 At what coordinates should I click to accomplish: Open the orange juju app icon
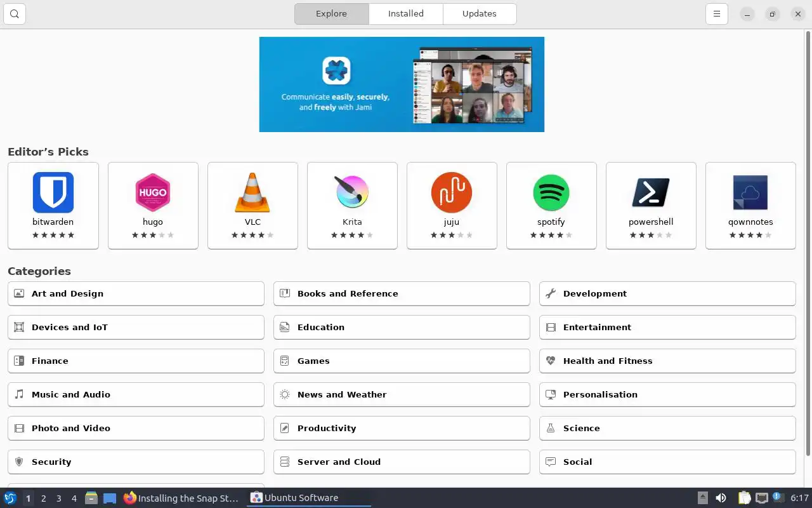coord(452,192)
